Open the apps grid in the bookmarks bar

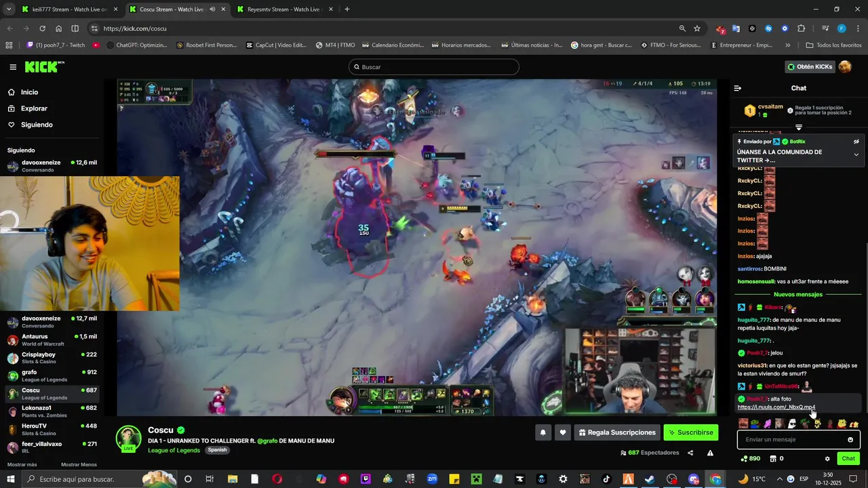click(x=9, y=45)
